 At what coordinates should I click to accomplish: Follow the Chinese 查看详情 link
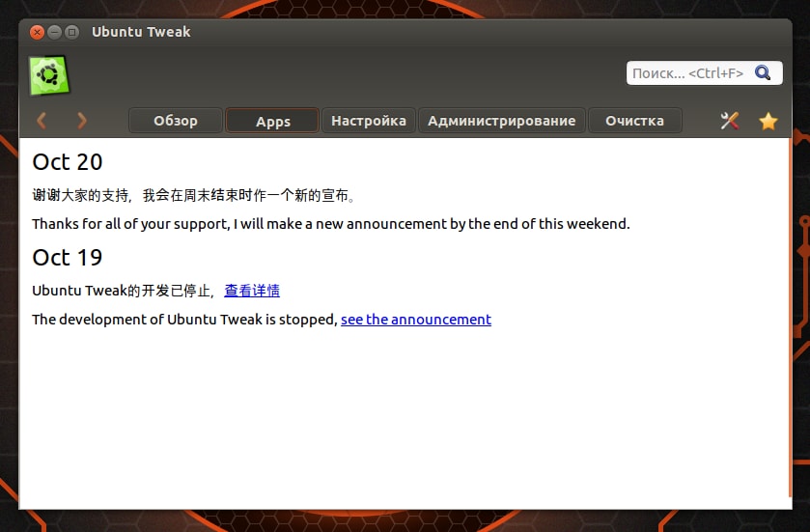[x=252, y=291]
